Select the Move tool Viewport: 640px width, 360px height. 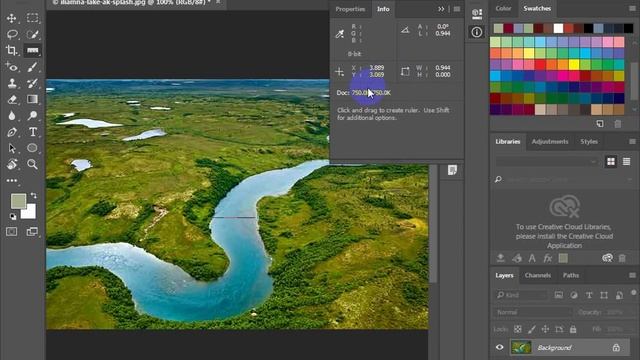pos(11,18)
